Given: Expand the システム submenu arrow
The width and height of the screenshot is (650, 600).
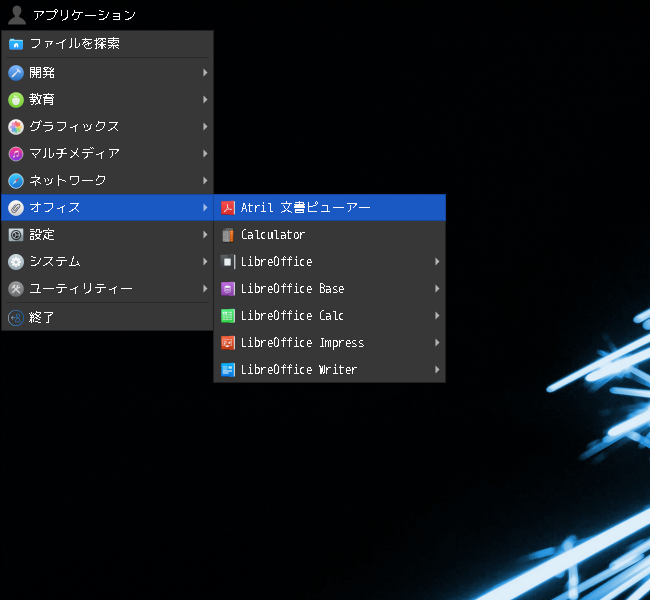Looking at the screenshot, I should (205, 262).
